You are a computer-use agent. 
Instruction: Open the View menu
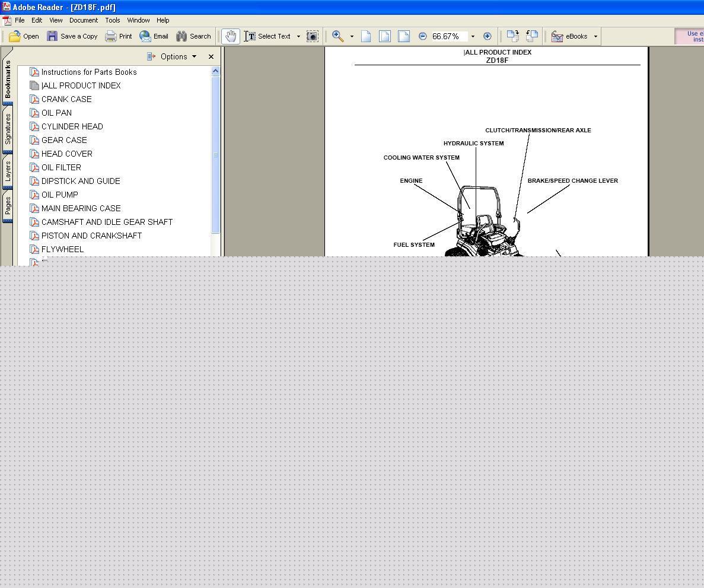[x=56, y=20]
